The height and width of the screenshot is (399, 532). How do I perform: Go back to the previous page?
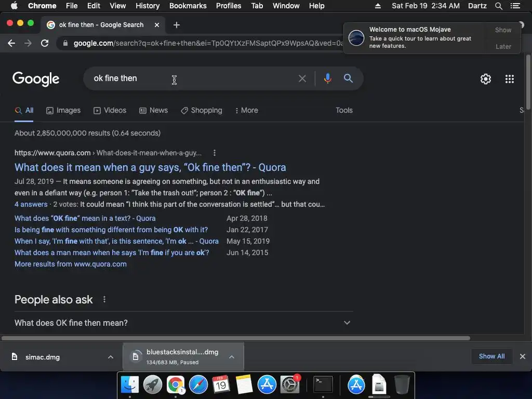pyautogui.click(x=11, y=43)
